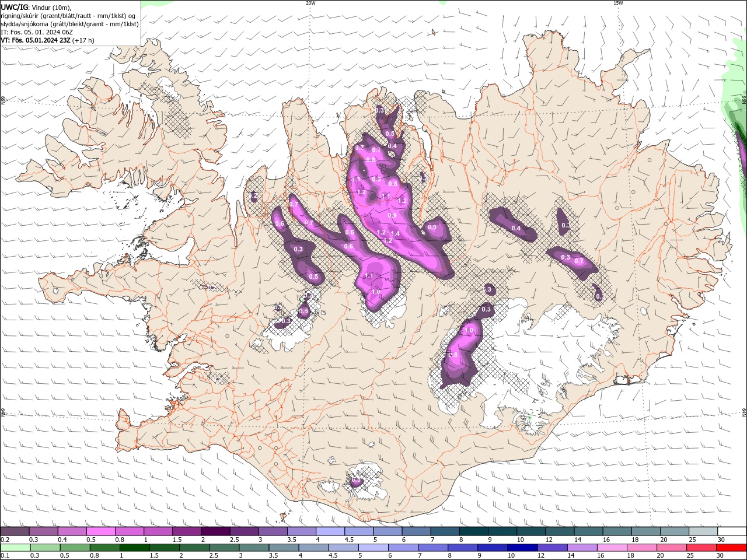Click the 1.4 precipitation value on the map
The image size is (747, 560).
395,233
